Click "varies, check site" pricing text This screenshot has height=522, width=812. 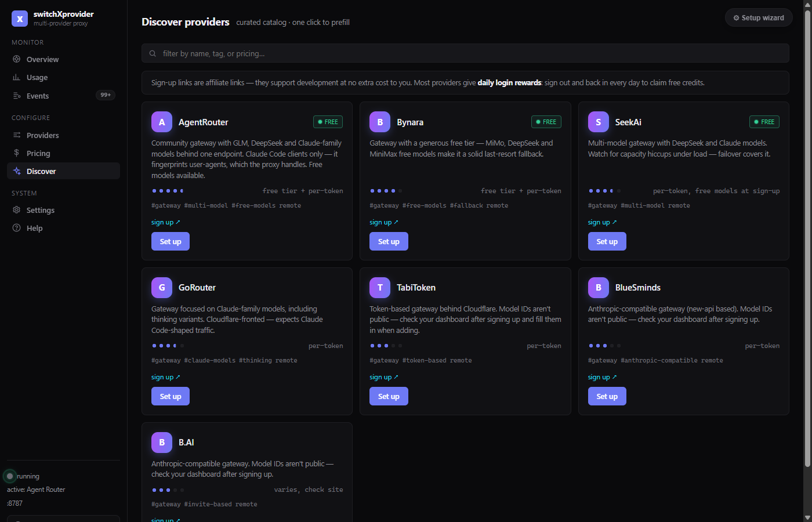pyautogui.click(x=309, y=490)
